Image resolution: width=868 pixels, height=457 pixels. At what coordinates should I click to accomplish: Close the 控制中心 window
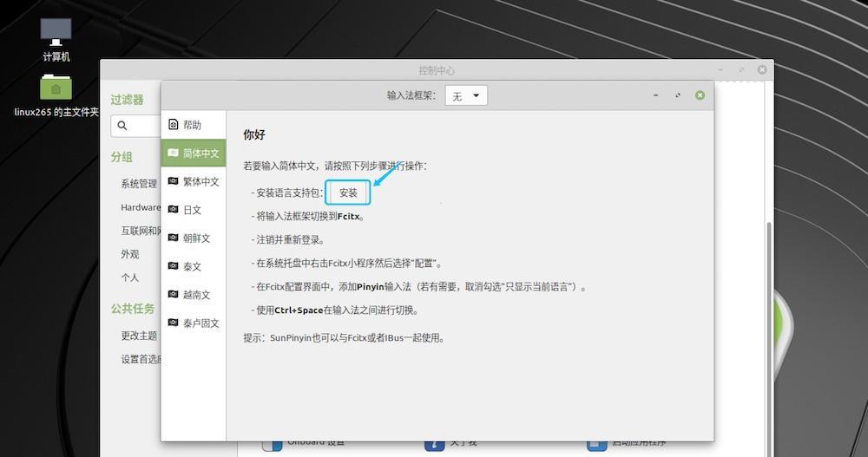762,69
